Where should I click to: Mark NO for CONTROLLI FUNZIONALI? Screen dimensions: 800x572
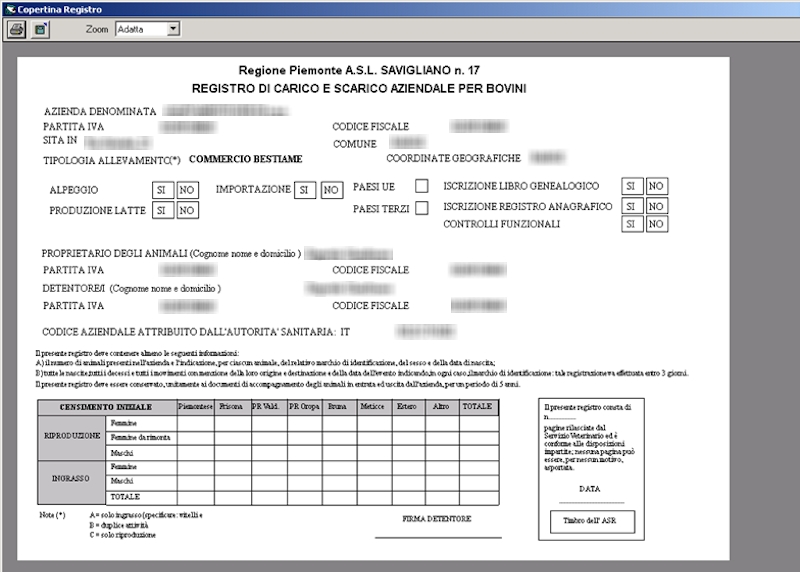tap(657, 224)
